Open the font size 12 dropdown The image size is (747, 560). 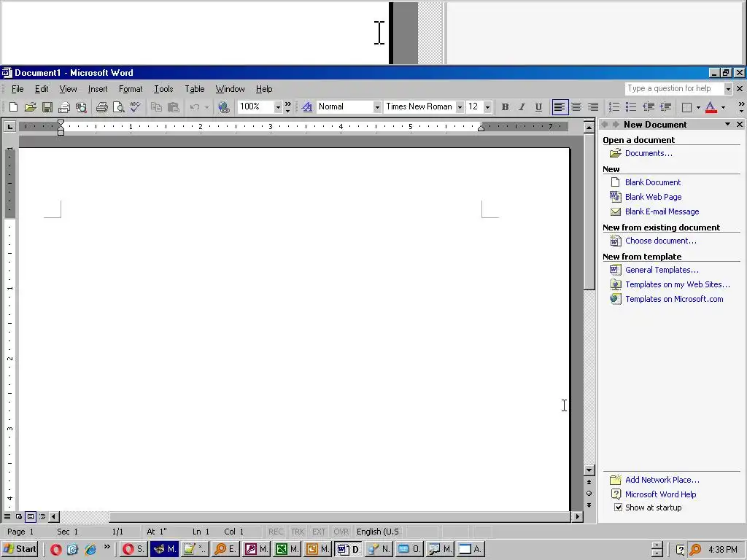click(487, 107)
